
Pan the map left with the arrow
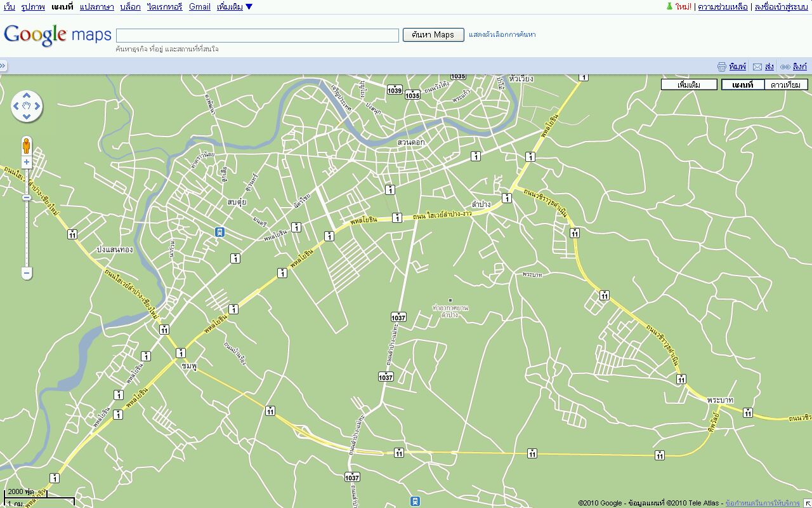click(x=16, y=106)
